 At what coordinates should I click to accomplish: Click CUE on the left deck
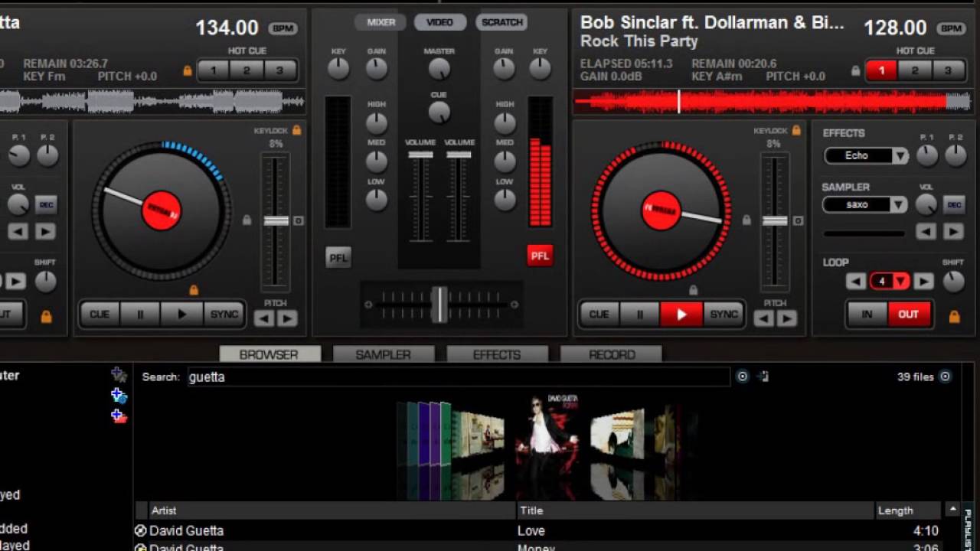point(100,315)
